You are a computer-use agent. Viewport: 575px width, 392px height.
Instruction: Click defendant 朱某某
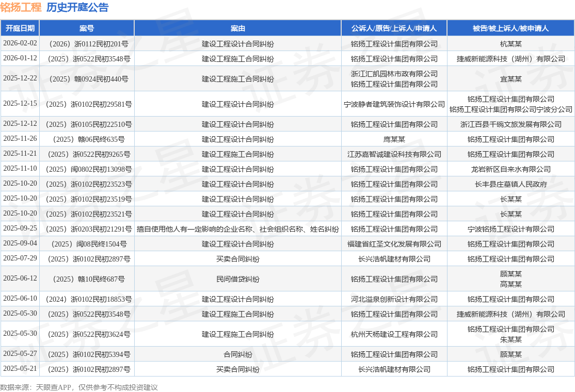(x=511, y=340)
